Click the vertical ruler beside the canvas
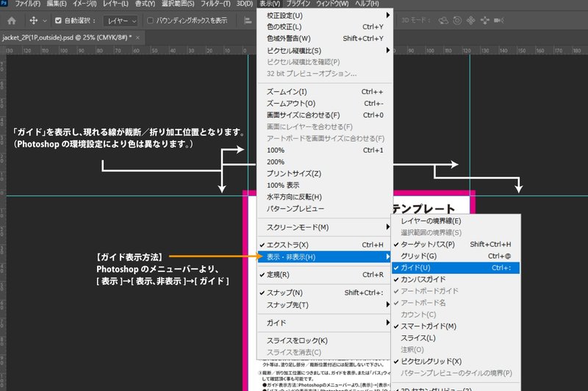Viewport: 588px width, 391px height. pos(3,221)
